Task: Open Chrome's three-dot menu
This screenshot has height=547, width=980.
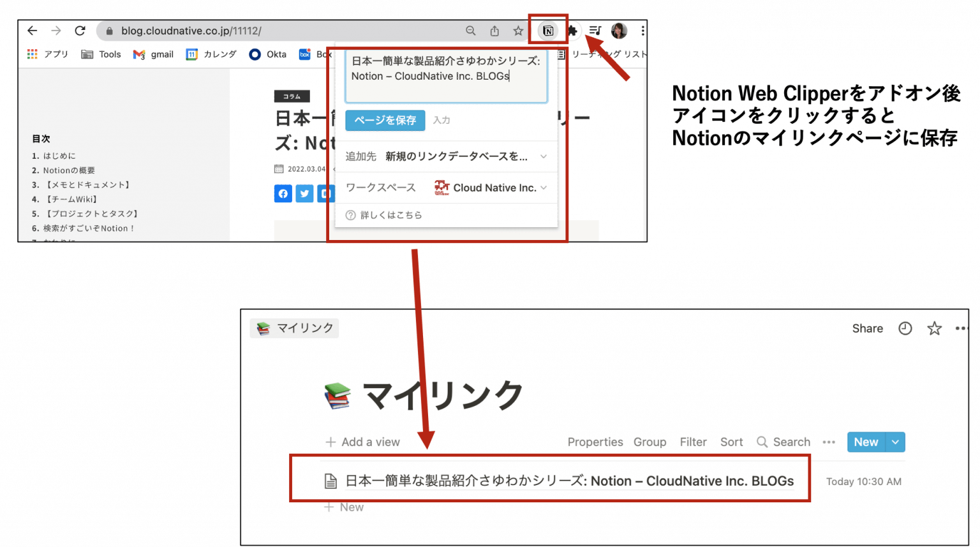Action: (x=642, y=30)
